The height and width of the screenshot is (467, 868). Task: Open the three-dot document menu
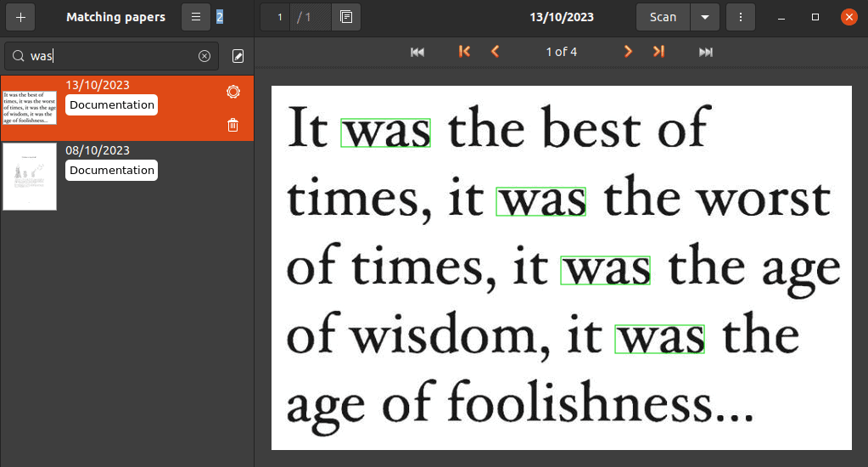point(740,17)
